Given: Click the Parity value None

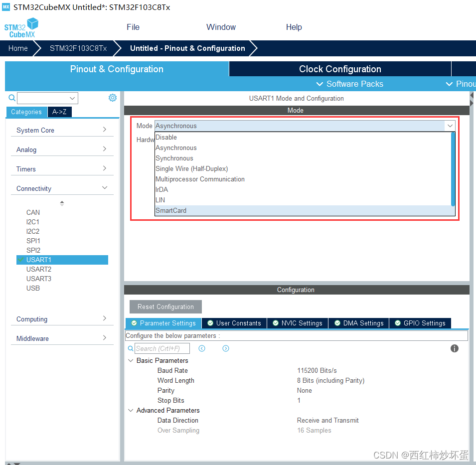Looking at the screenshot, I should coord(305,391).
